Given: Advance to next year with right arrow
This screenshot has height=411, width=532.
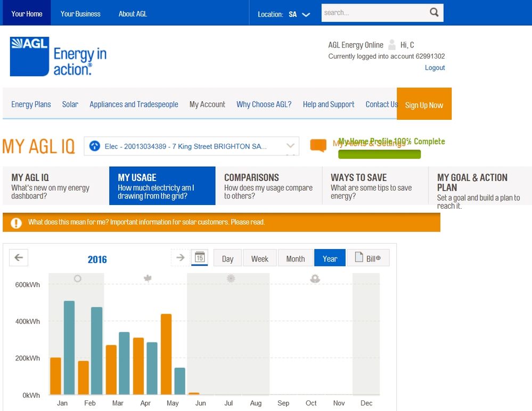Looking at the screenshot, I should tap(180, 258).
